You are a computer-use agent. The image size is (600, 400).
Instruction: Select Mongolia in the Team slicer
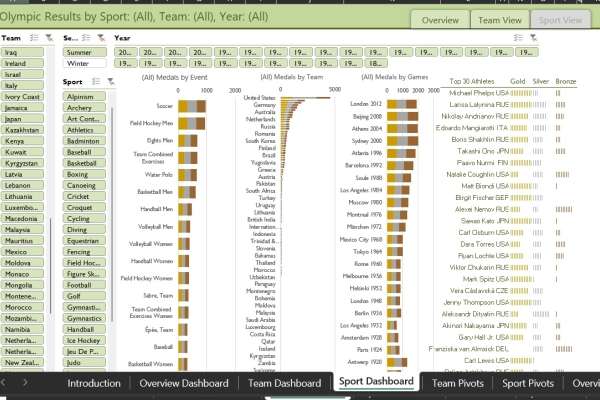tap(22, 285)
